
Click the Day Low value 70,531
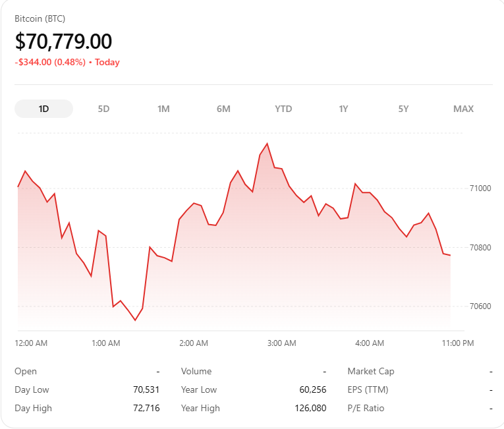click(x=146, y=389)
